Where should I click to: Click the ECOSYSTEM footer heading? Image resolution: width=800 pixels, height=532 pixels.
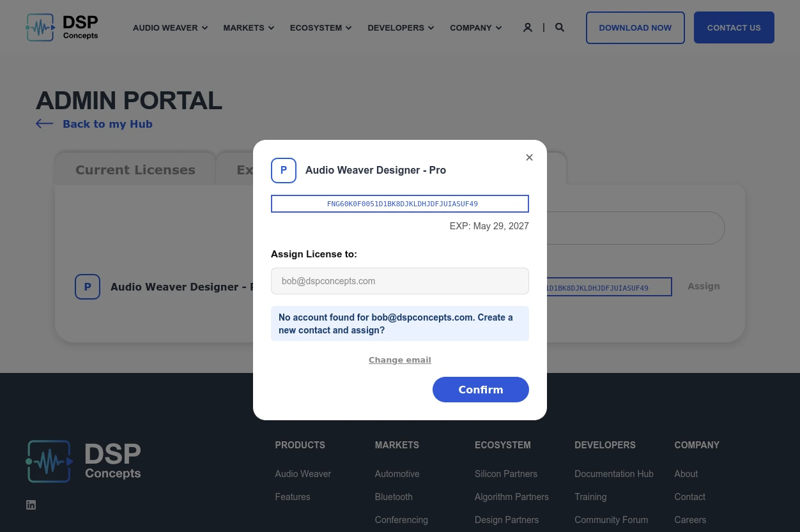coord(503,445)
